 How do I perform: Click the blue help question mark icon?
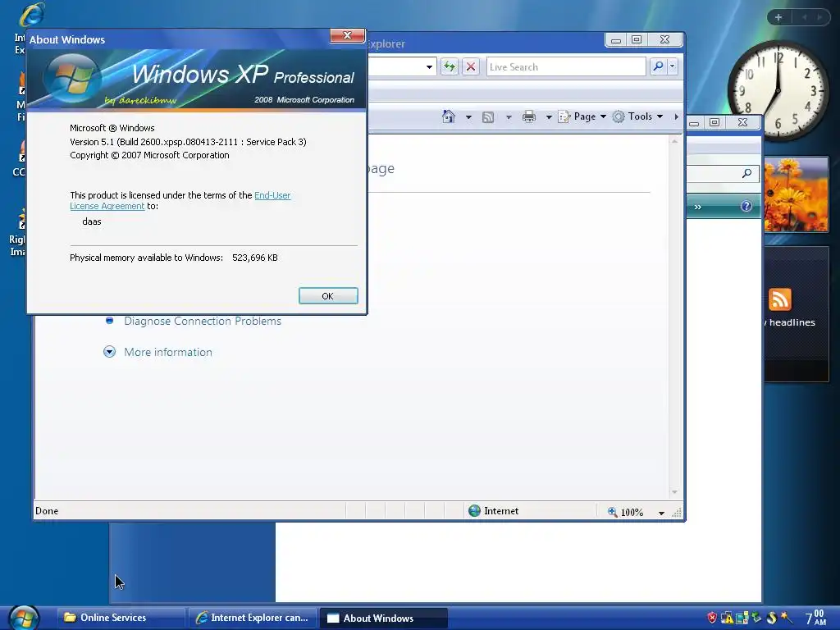[x=746, y=206]
